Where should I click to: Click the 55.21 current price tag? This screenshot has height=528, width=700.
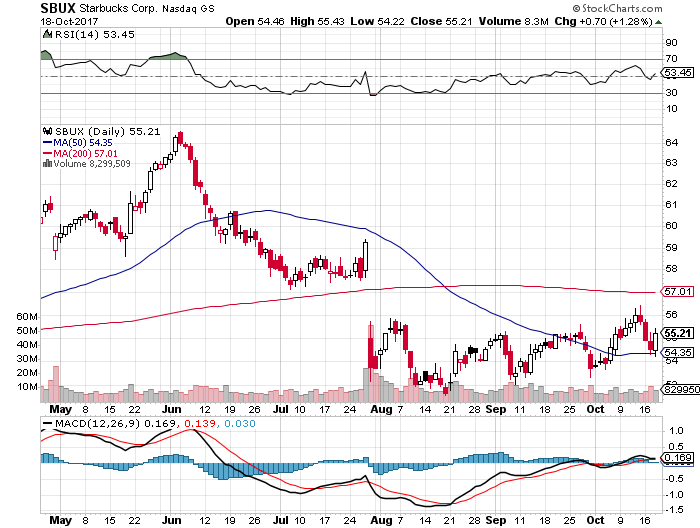pos(678,333)
